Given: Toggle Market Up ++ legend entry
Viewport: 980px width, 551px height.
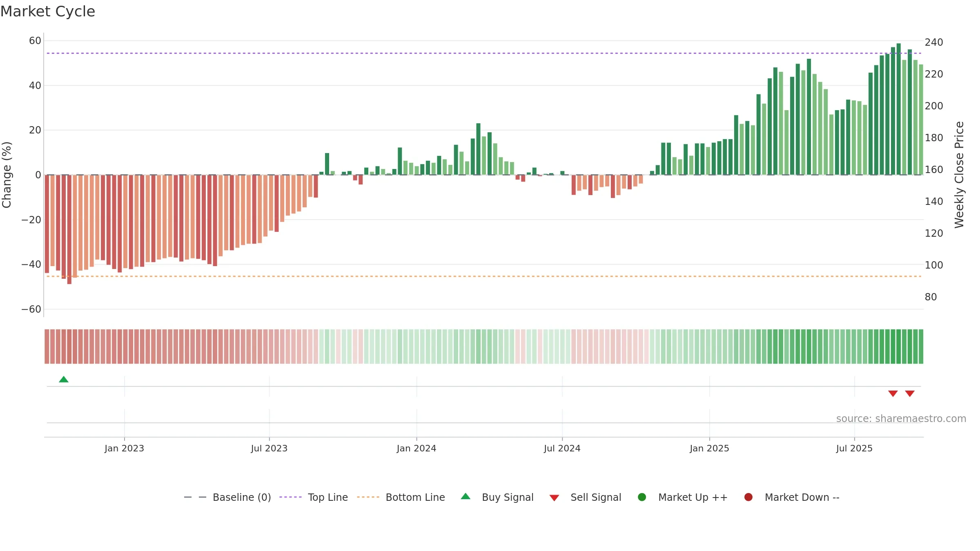Looking at the screenshot, I should coord(682,497).
